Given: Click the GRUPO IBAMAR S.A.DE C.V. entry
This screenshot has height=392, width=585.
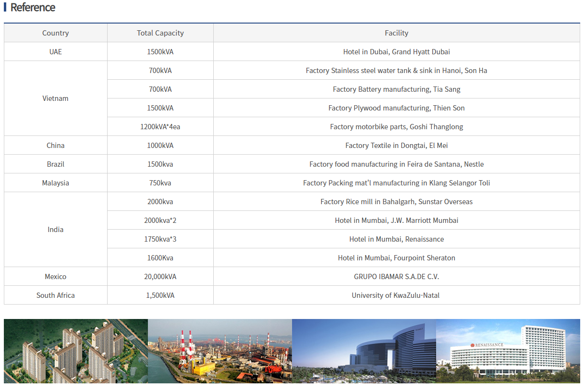Looking at the screenshot, I should [x=397, y=277].
